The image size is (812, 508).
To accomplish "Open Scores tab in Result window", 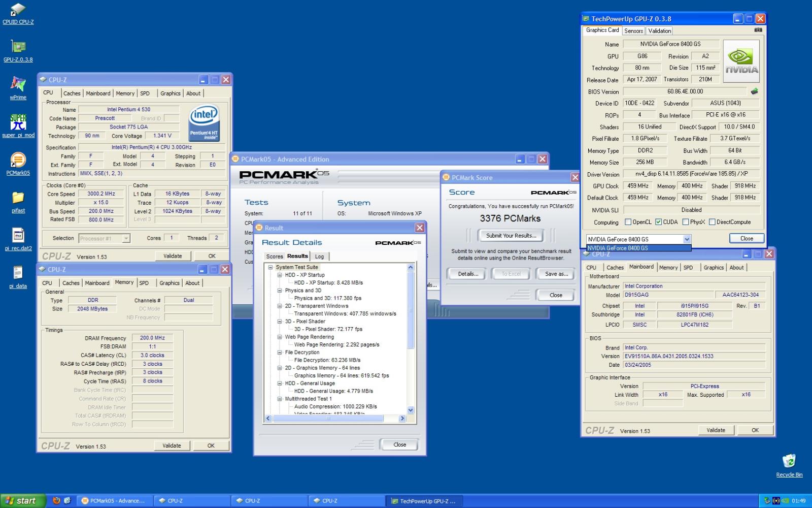I will [x=275, y=257].
